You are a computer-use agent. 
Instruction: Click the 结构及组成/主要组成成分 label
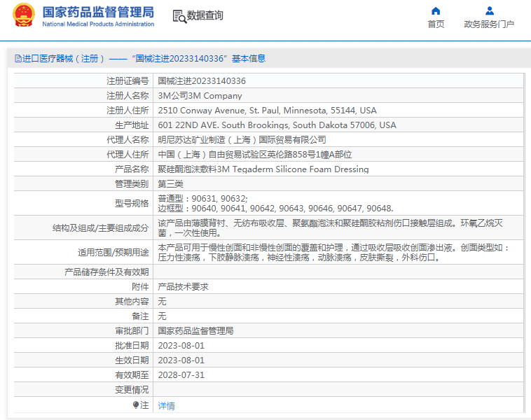(x=101, y=227)
